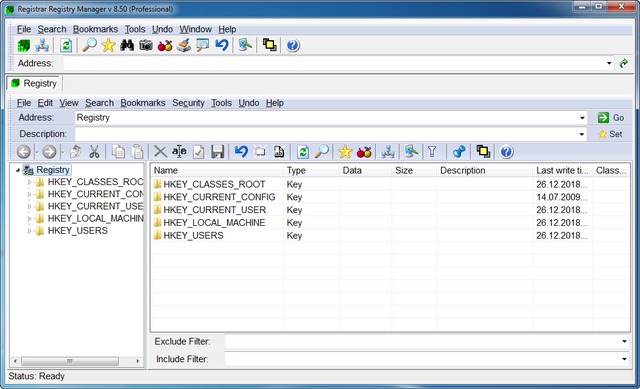This screenshot has width=640, height=389.
Task: Click the small screen icon left of 'ab' page
Action: [x=260, y=152]
